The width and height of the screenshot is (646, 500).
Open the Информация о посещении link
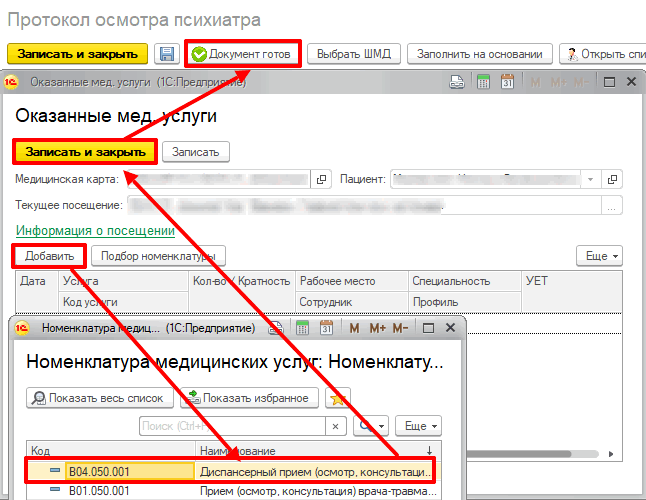click(94, 231)
